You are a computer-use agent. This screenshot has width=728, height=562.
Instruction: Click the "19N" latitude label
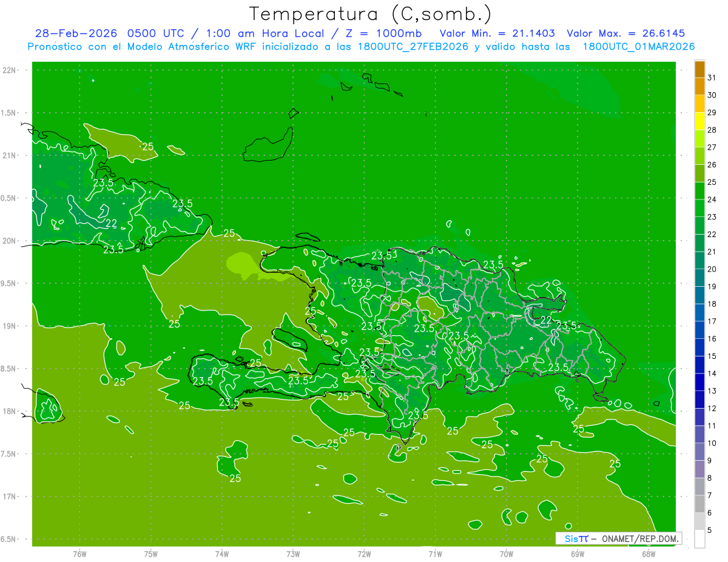click(x=9, y=326)
